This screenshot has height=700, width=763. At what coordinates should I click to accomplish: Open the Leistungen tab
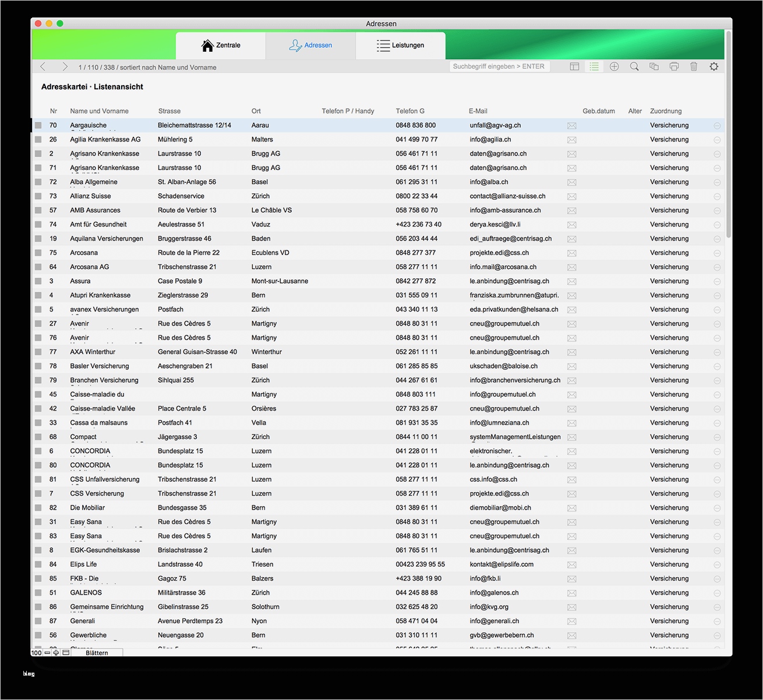click(400, 45)
